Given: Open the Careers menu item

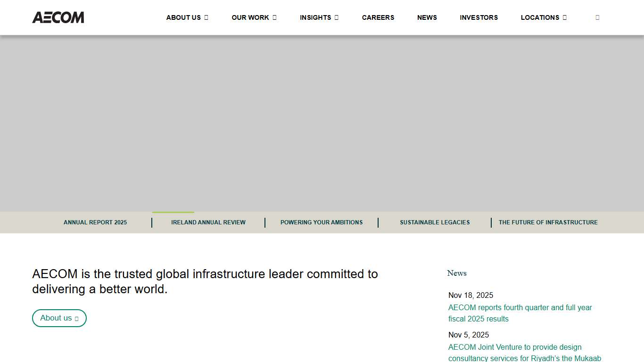Looking at the screenshot, I should pyautogui.click(x=378, y=17).
